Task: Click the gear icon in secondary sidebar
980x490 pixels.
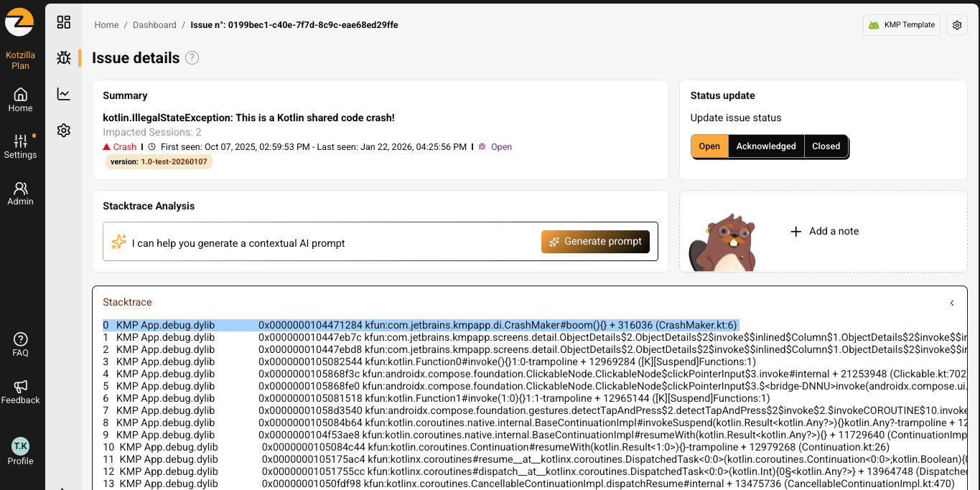Action: click(x=64, y=130)
